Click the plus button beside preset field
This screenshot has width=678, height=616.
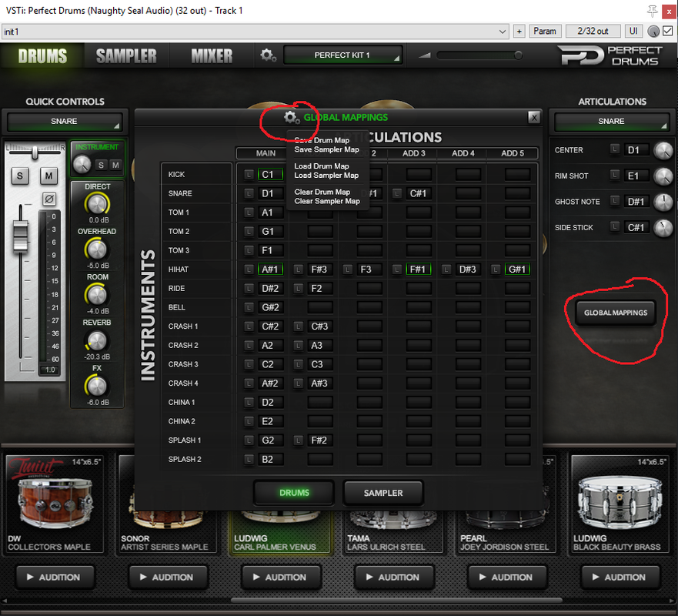[519, 31]
